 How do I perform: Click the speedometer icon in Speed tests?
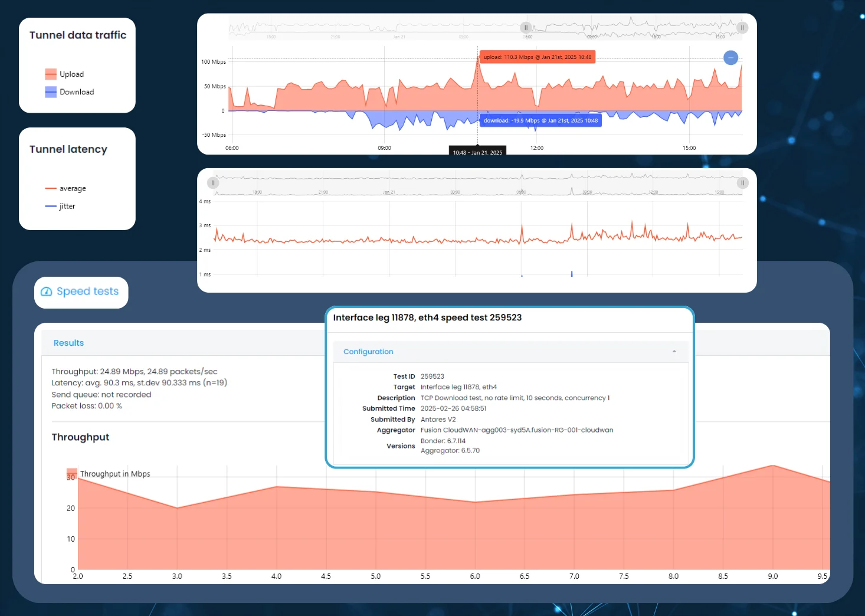pos(47,291)
